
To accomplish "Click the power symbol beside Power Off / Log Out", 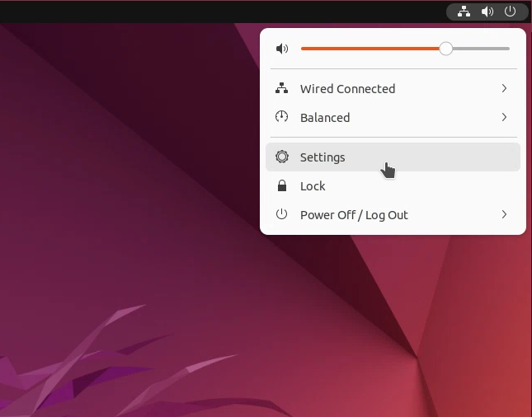I will pos(282,215).
